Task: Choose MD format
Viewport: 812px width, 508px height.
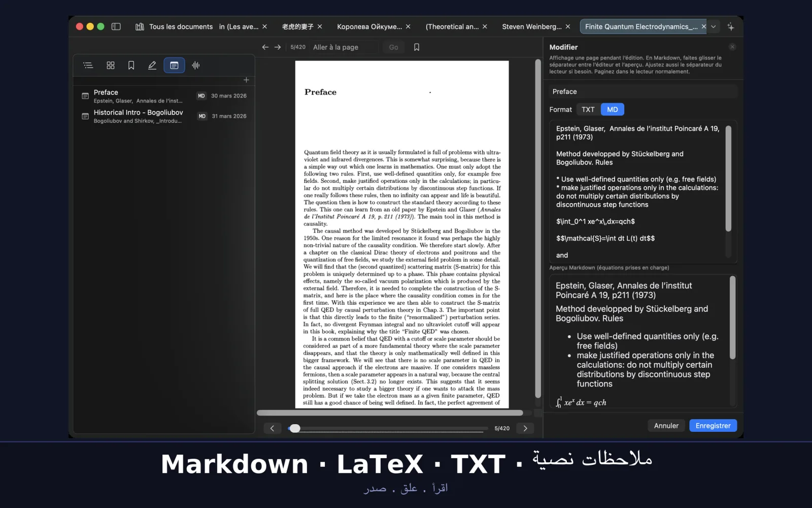Action: click(613, 109)
